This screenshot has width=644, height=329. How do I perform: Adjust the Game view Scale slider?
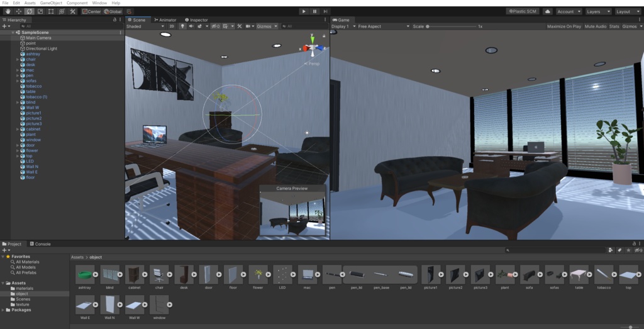click(450, 26)
